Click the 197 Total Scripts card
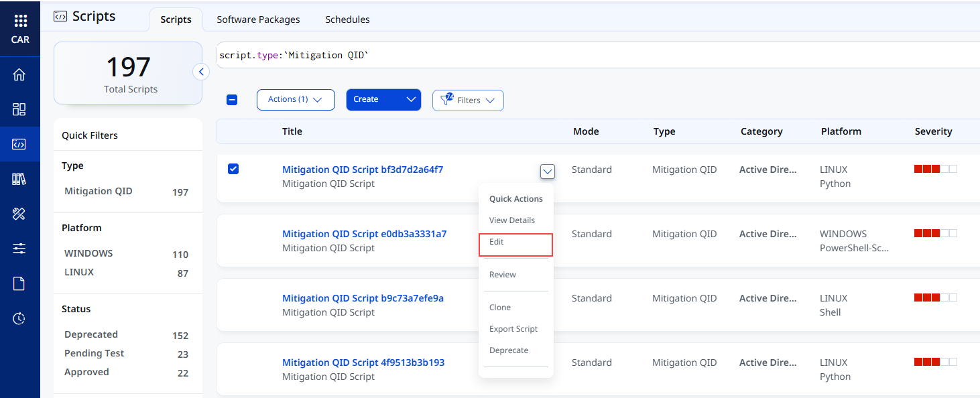980x398 pixels. point(128,73)
